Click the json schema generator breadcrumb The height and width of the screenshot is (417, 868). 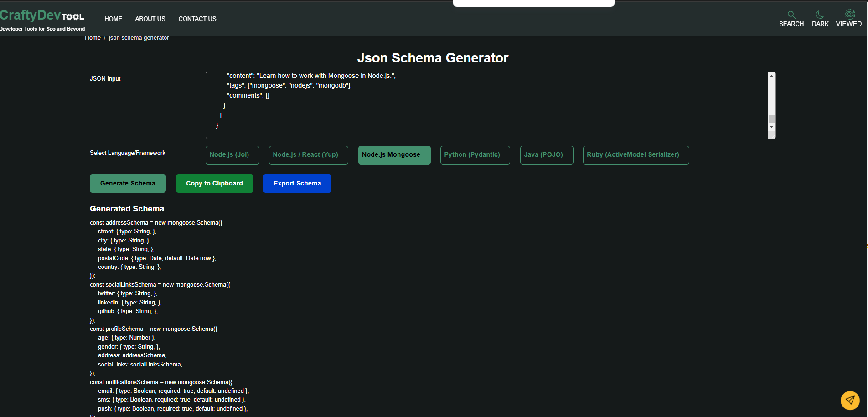tap(139, 38)
